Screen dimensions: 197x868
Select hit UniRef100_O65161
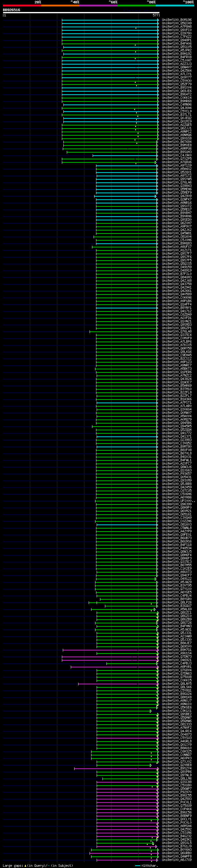coord(177,515)
